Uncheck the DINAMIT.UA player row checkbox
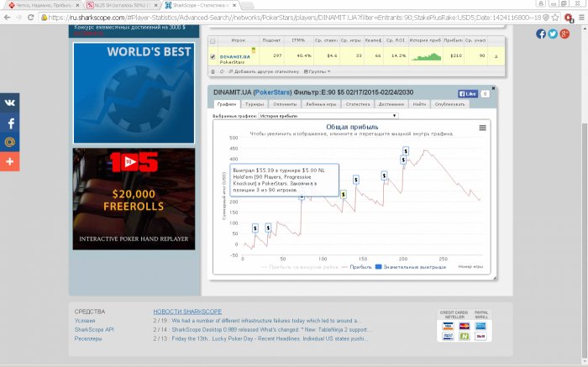This screenshot has width=588, height=367. [x=213, y=56]
